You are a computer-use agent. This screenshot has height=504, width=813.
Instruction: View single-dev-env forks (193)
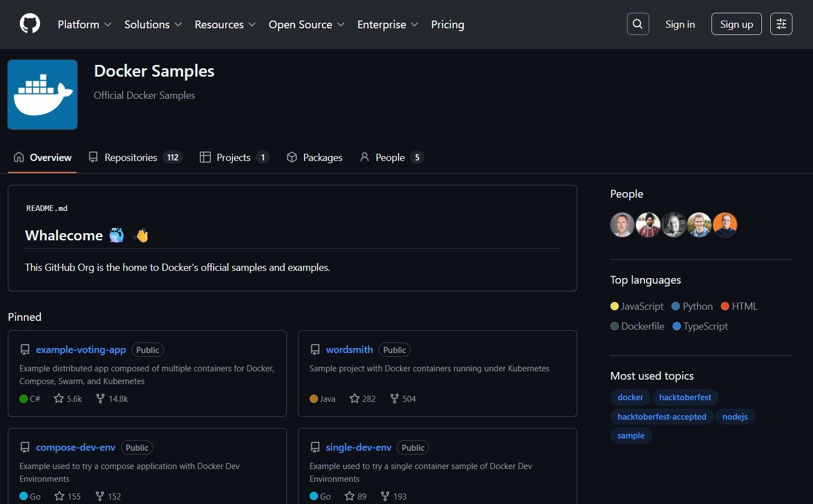click(393, 496)
